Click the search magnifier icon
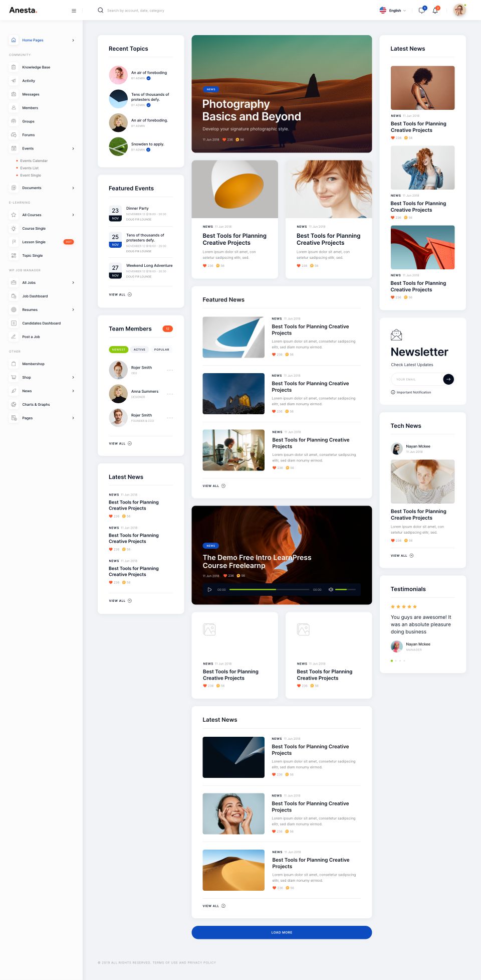Screen dimensions: 481x980 (x=100, y=10)
